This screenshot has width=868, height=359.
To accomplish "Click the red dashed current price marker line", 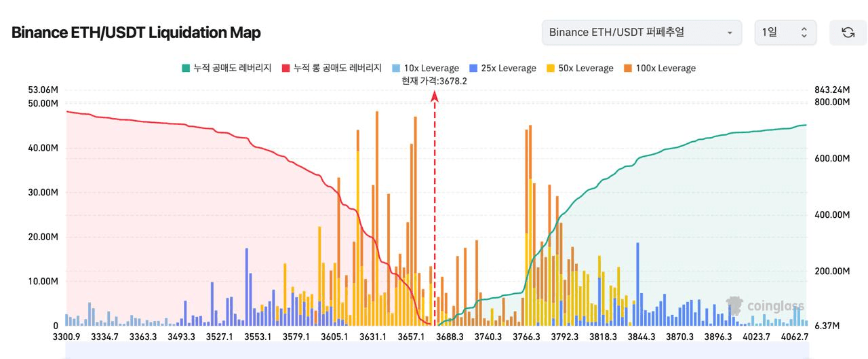I will [435, 207].
